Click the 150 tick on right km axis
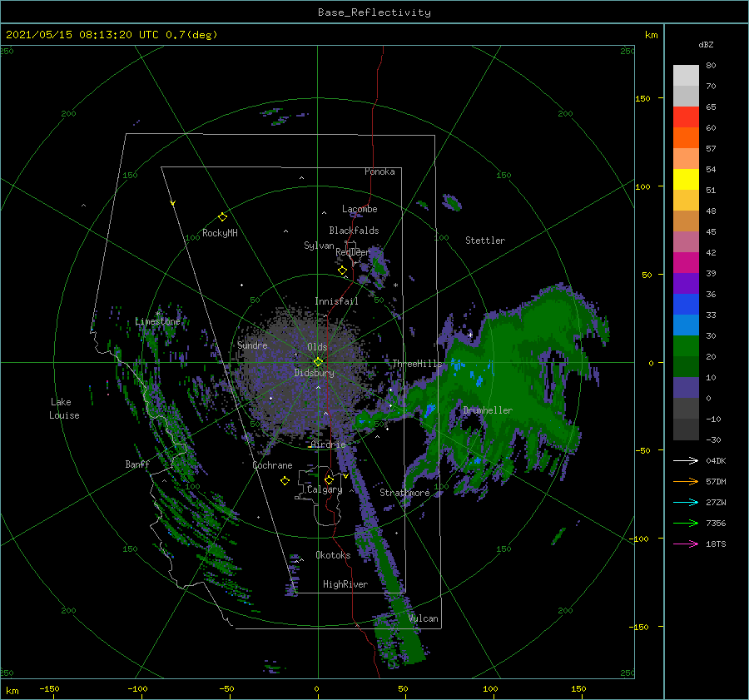The image size is (749, 700). click(x=642, y=98)
